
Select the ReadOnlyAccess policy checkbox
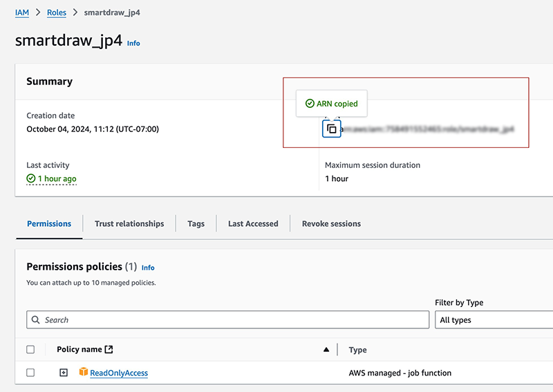pyautogui.click(x=30, y=373)
